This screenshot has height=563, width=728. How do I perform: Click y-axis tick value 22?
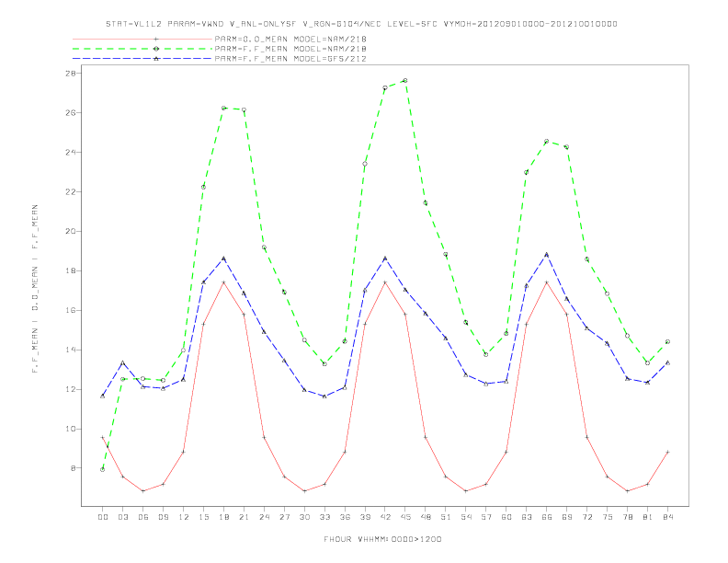click(x=71, y=192)
